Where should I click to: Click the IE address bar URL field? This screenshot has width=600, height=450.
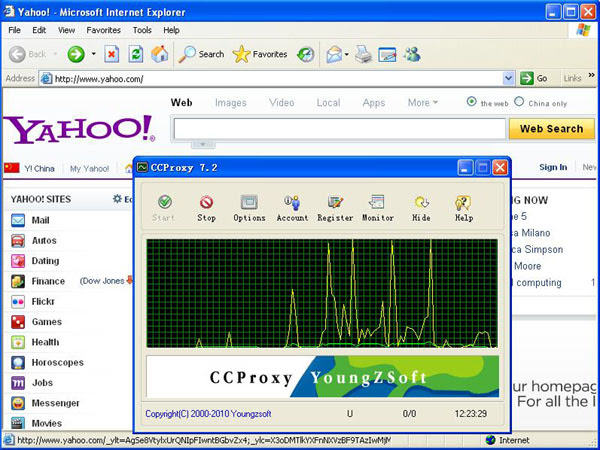(x=272, y=79)
